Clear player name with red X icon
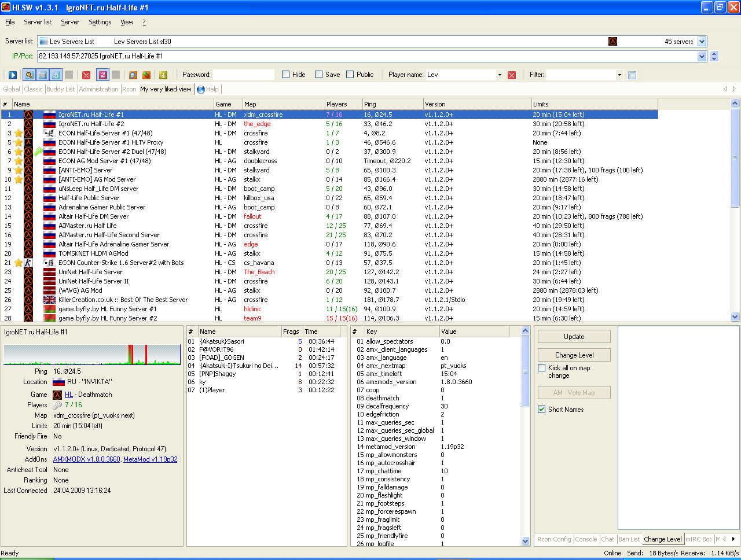741x560 pixels. click(x=512, y=75)
